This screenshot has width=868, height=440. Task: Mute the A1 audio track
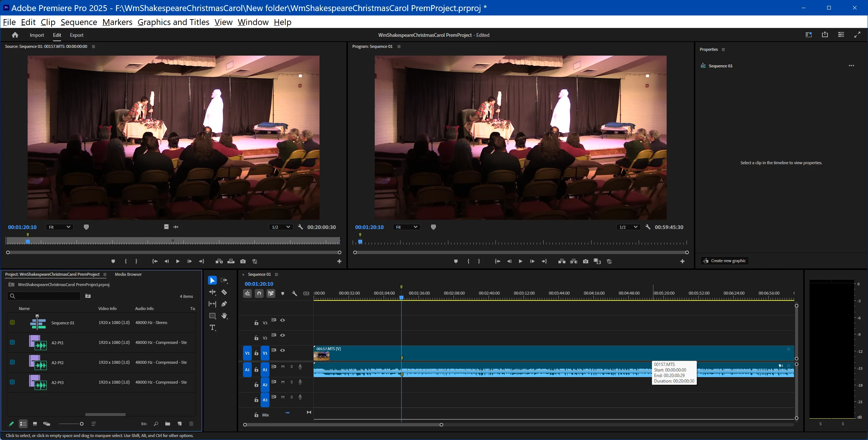pos(283,367)
